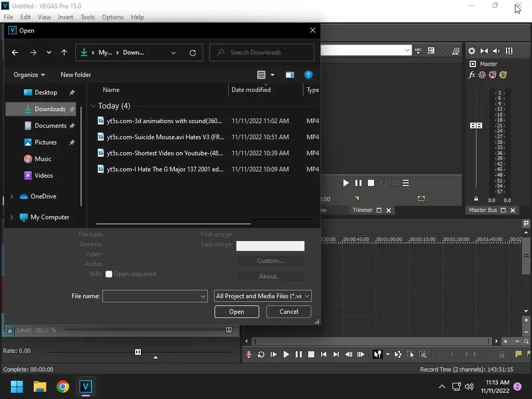This screenshot has width=532, height=399.
Task: Open Trimmer options hamburger menu
Action: pos(406,183)
